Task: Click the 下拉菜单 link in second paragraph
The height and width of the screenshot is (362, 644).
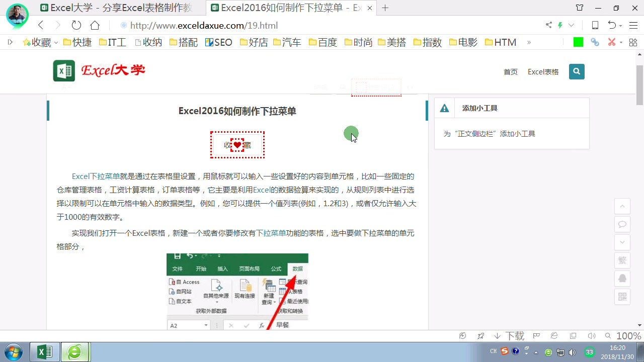Action: [x=271, y=233]
